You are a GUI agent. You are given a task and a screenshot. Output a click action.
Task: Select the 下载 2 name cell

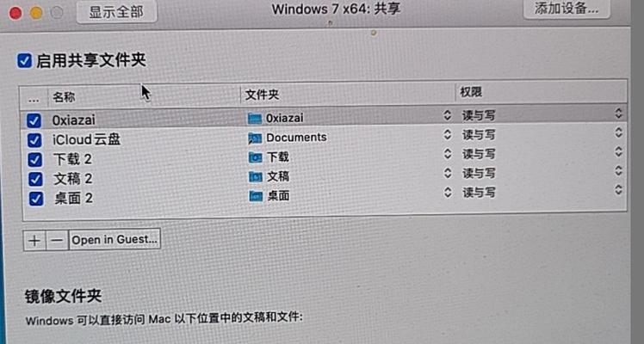72,159
